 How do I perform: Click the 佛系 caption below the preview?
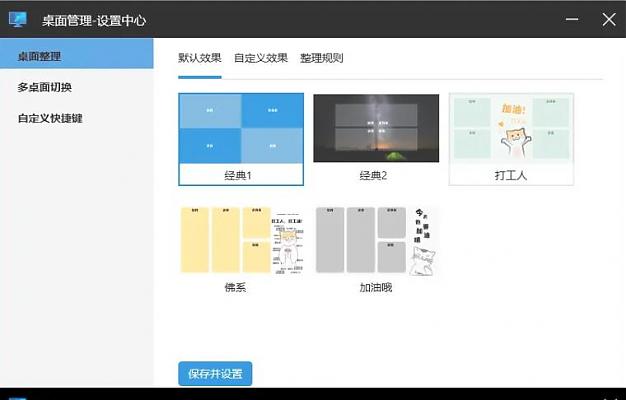(x=235, y=287)
